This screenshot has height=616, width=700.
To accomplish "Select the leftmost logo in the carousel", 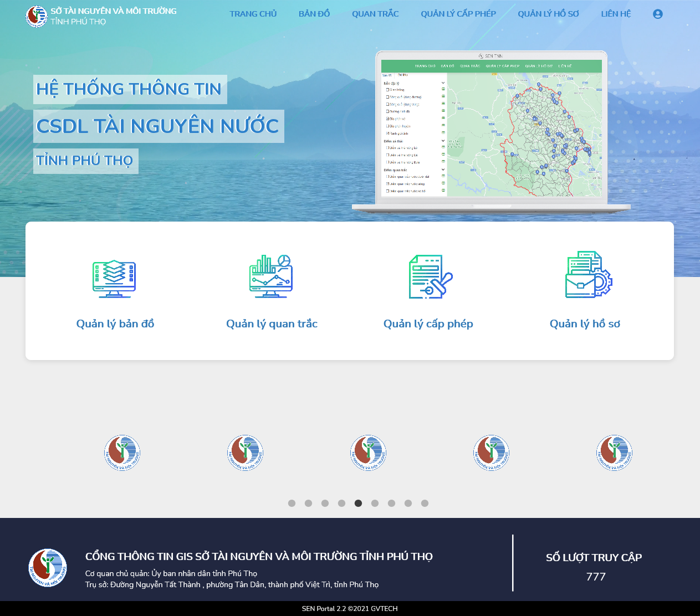I will (122, 453).
